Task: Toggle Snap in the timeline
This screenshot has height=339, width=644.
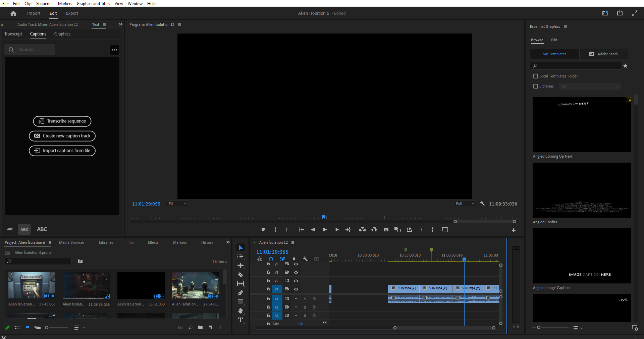Action: click(271, 259)
